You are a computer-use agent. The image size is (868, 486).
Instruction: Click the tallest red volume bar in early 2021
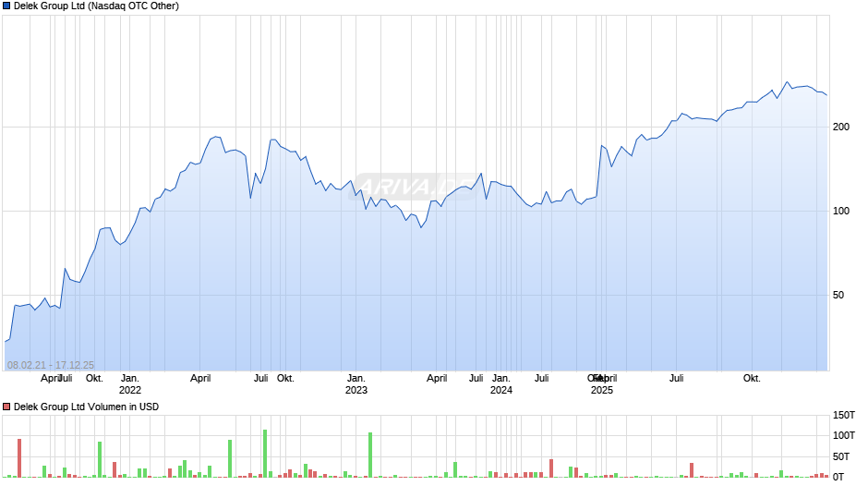point(19,458)
